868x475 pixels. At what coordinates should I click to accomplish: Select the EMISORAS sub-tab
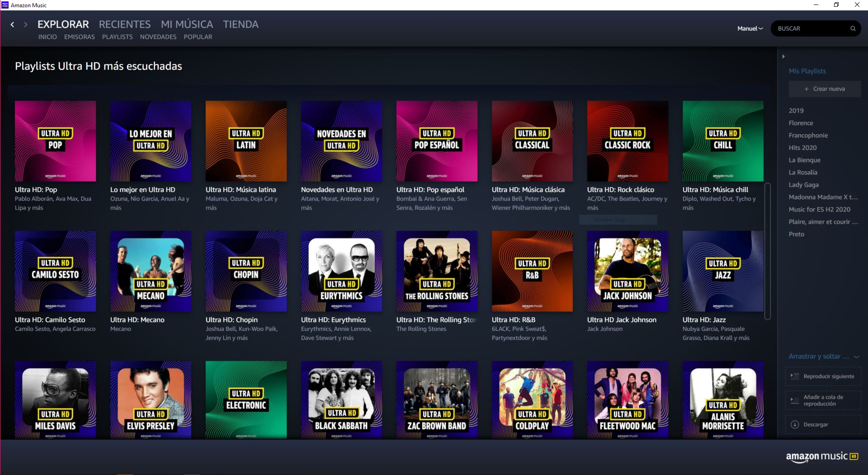coord(79,37)
